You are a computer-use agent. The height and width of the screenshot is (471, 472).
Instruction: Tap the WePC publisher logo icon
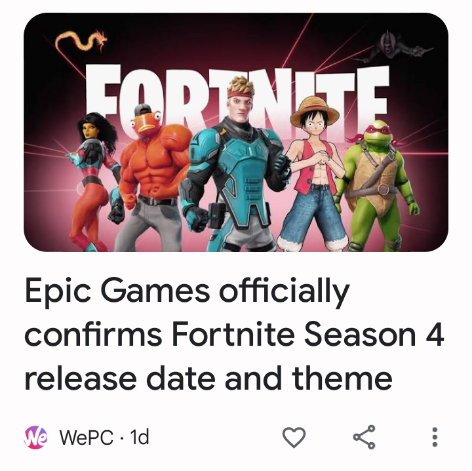click(x=36, y=437)
